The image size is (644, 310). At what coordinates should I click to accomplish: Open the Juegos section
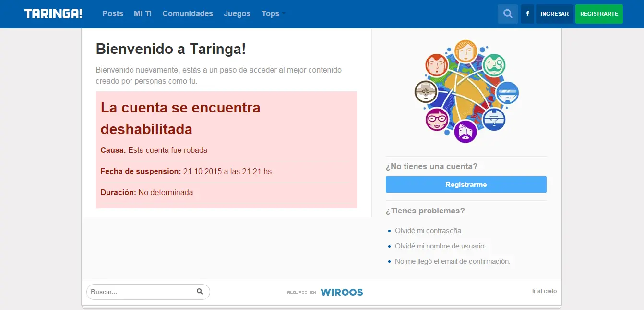[237, 14]
